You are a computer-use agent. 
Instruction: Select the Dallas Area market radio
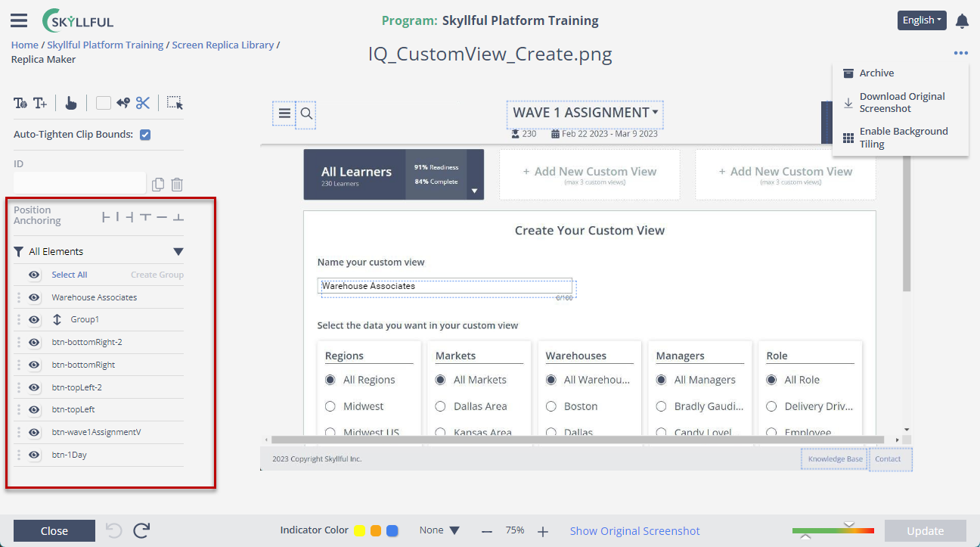441,406
